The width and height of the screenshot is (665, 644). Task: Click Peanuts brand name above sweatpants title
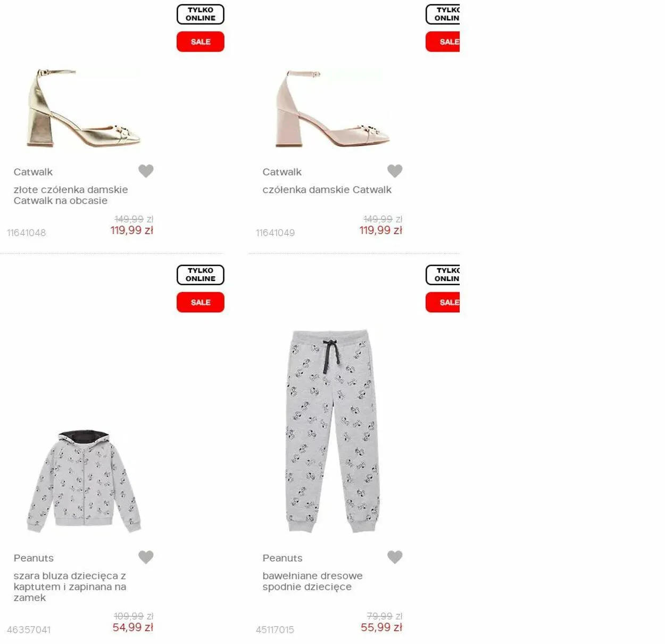(282, 558)
